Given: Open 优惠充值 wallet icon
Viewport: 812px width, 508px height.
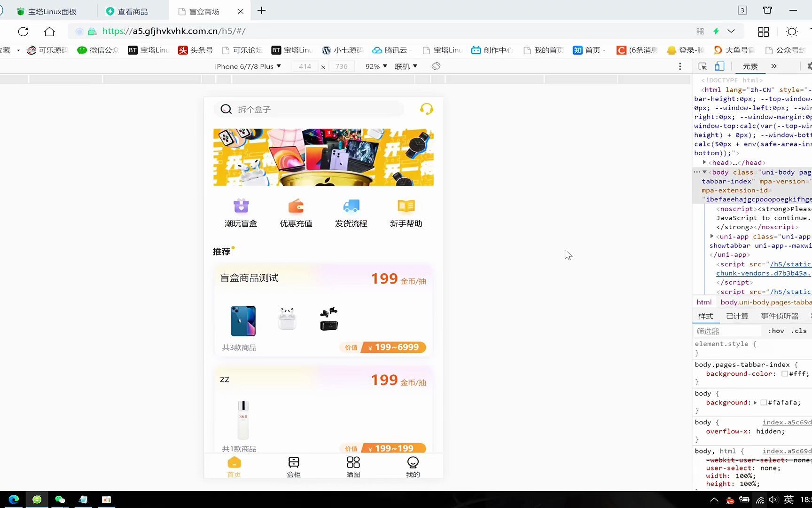Looking at the screenshot, I should (x=296, y=206).
